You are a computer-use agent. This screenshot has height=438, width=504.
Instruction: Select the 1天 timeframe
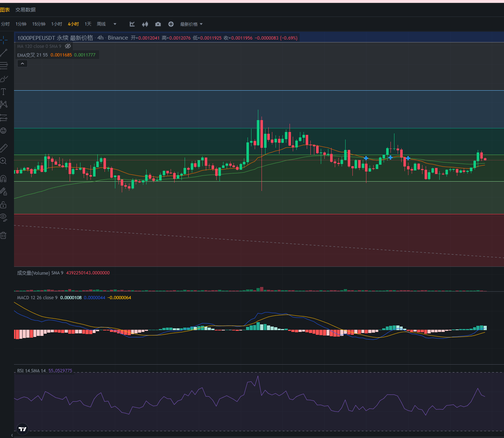click(x=88, y=24)
